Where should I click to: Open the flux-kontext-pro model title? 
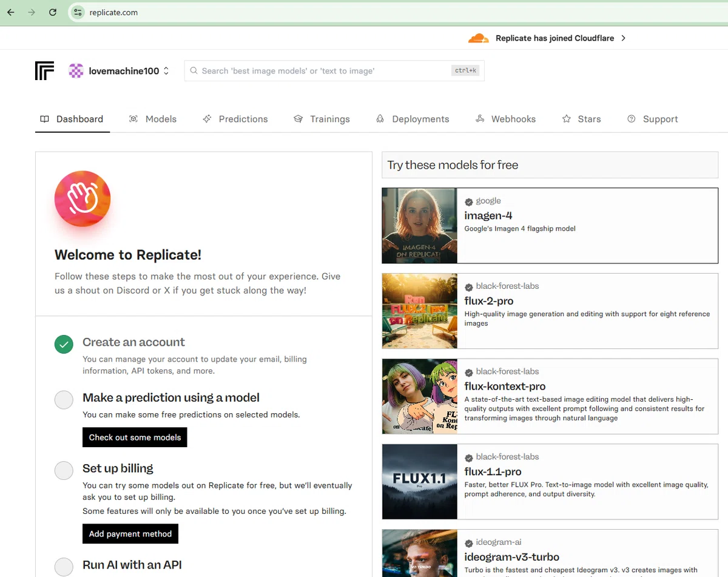[x=505, y=386]
